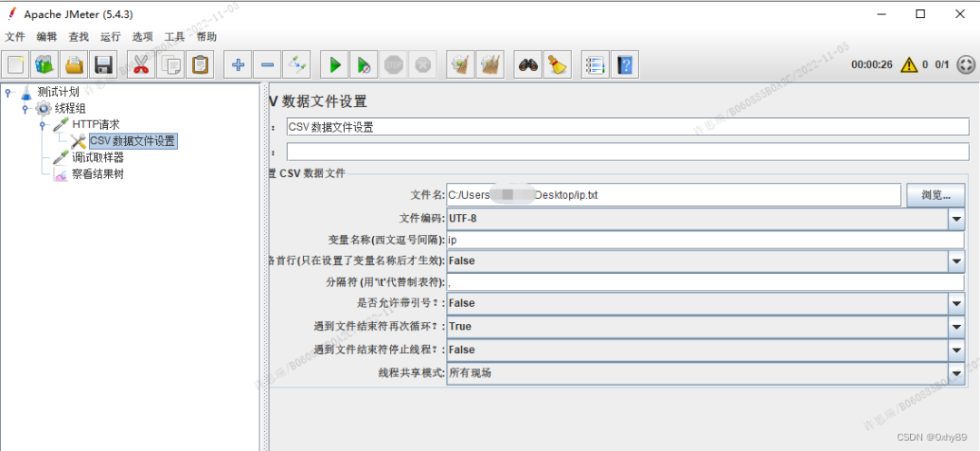Open the 文件 menu
This screenshot has width=980, height=451.
15,37
